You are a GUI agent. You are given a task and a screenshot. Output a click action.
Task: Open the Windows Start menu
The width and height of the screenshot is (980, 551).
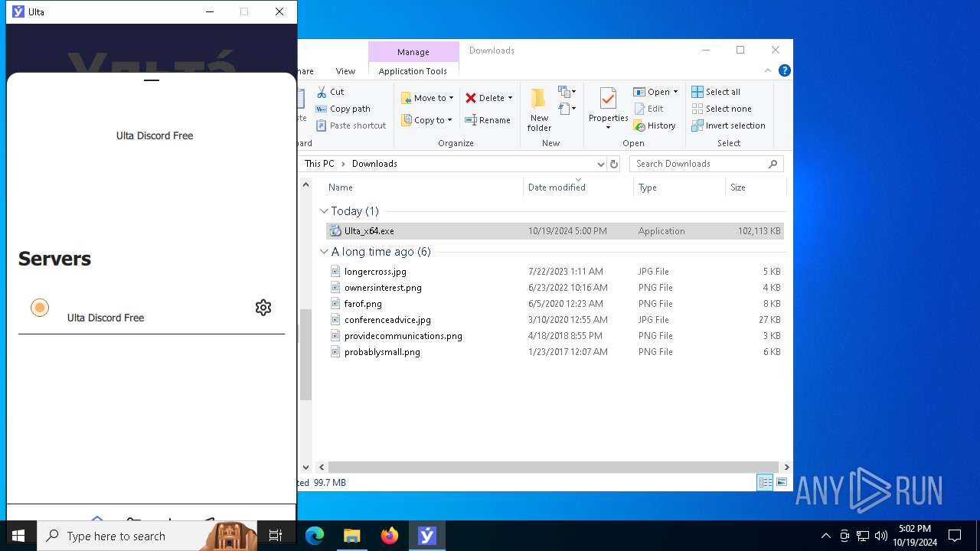click(18, 536)
